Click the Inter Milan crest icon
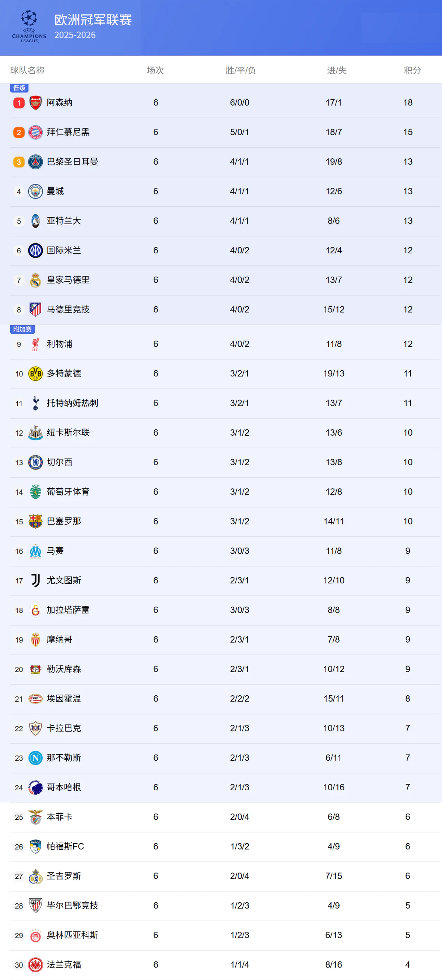The height and width of the screenshot is (980, 442). click(x=35, y=251)
